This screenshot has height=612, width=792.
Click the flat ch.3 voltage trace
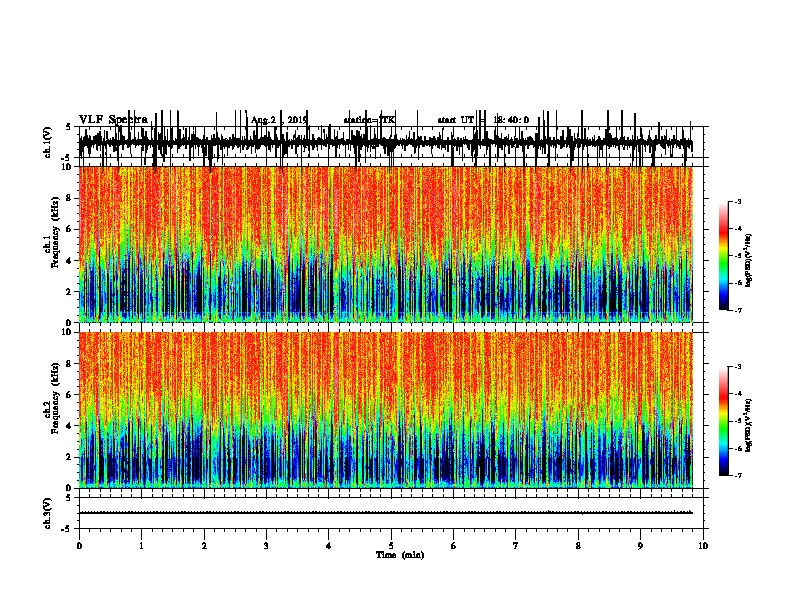click(x=386, y=513)
